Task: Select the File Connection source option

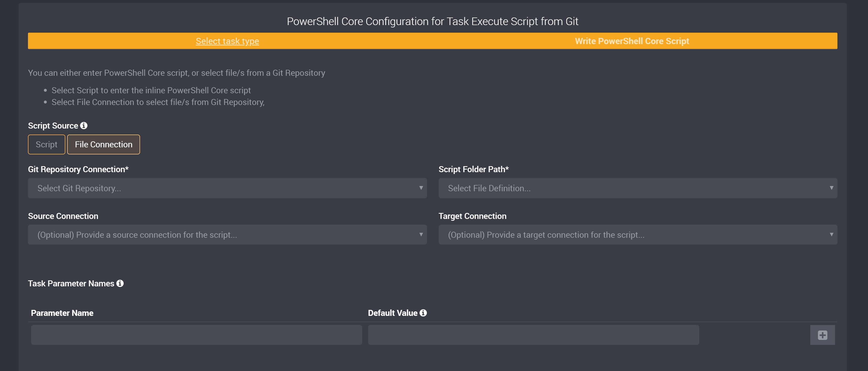Action: 103,144
